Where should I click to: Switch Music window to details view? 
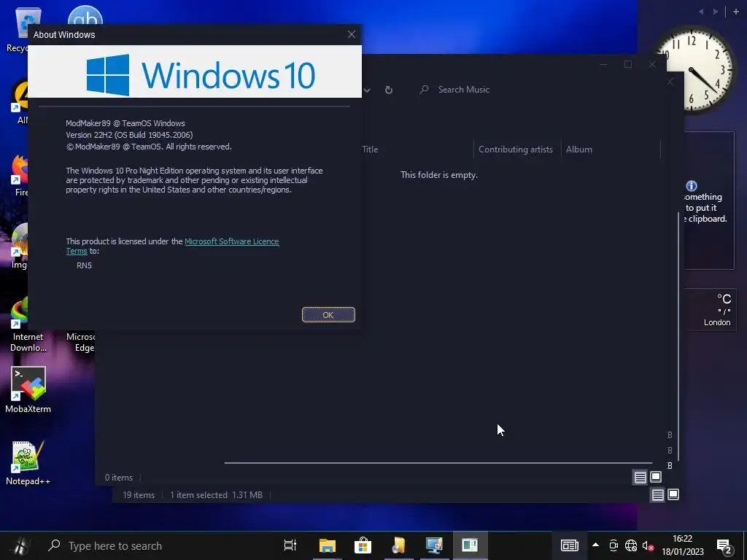(x=640, y=477)
